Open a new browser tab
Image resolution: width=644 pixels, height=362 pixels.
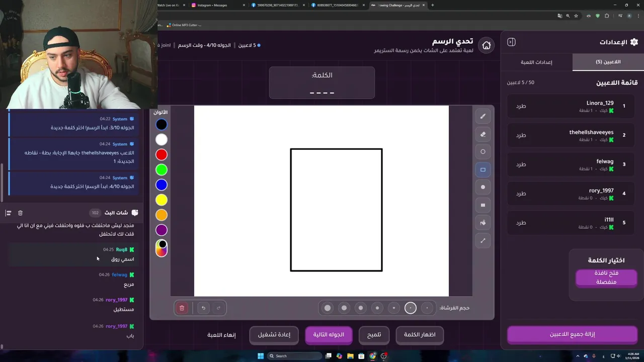point(433,5)
